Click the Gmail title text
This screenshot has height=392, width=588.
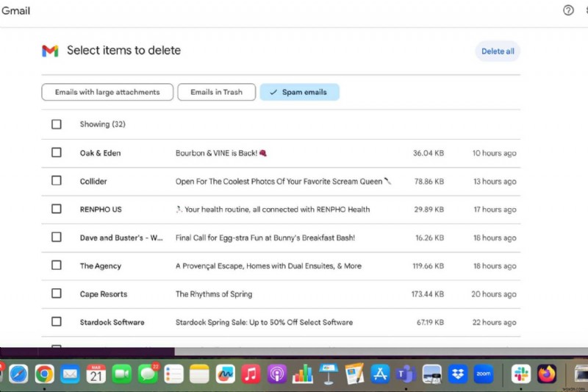coord(15,10)
